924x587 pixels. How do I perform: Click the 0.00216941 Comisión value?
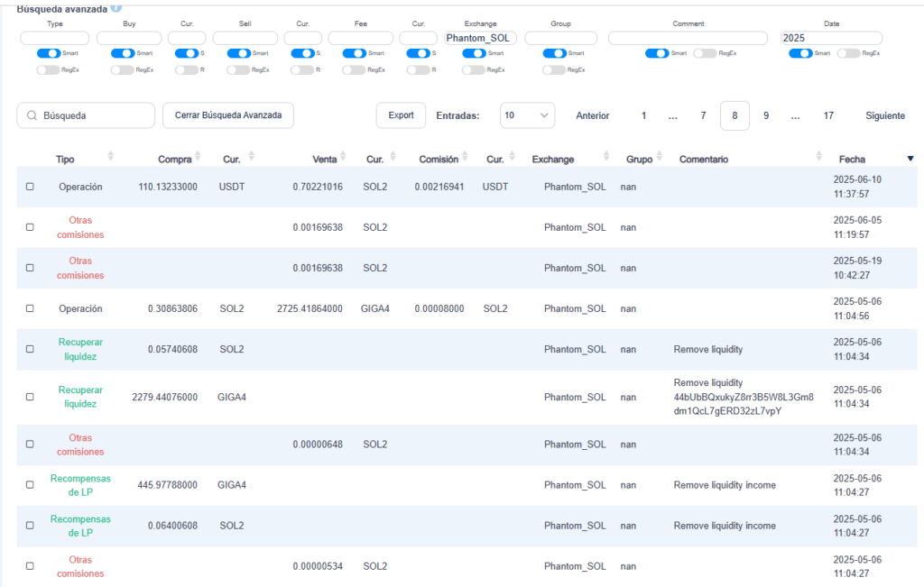coord(439,187)
